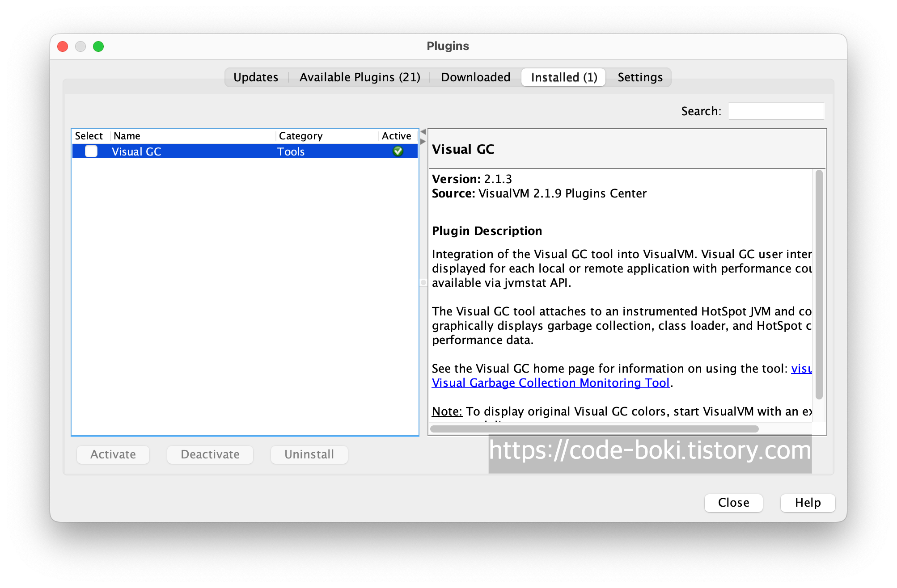
Task: Open Help from the bottom-right button
Action: click(808, 503)
